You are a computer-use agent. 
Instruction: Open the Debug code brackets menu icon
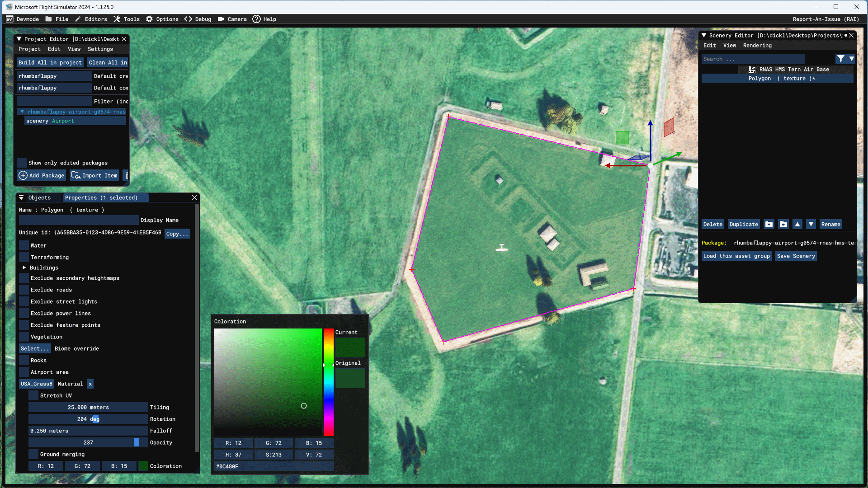[x=188, y=19]
